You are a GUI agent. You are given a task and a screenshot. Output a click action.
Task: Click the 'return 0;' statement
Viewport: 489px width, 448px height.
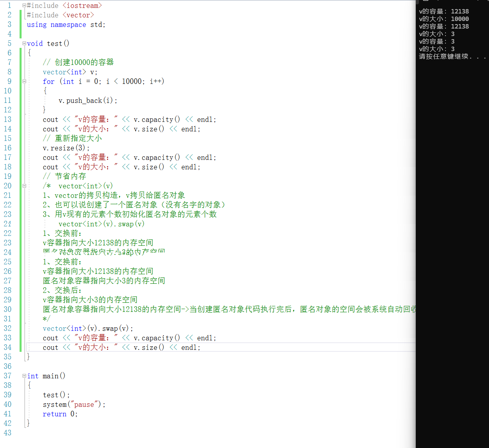point(60,414)
